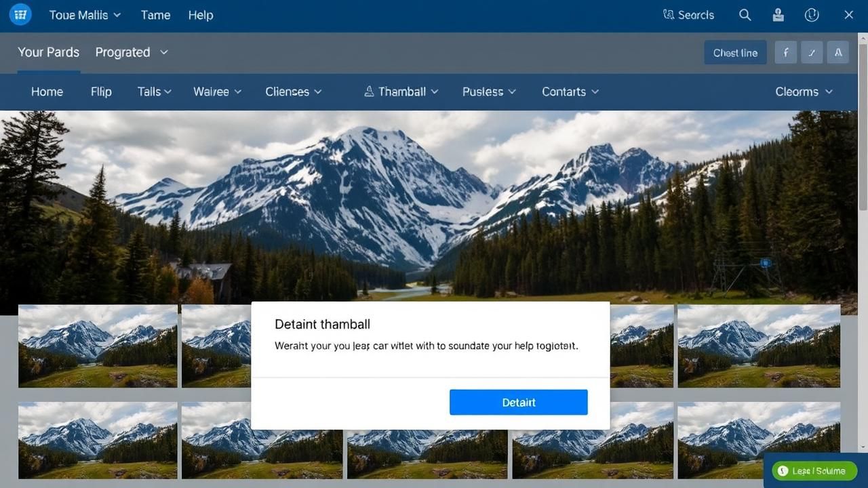The width and height of the screenshot is (868, 488).
Task: Expand the Contarts menu
Action: point(570,91)
